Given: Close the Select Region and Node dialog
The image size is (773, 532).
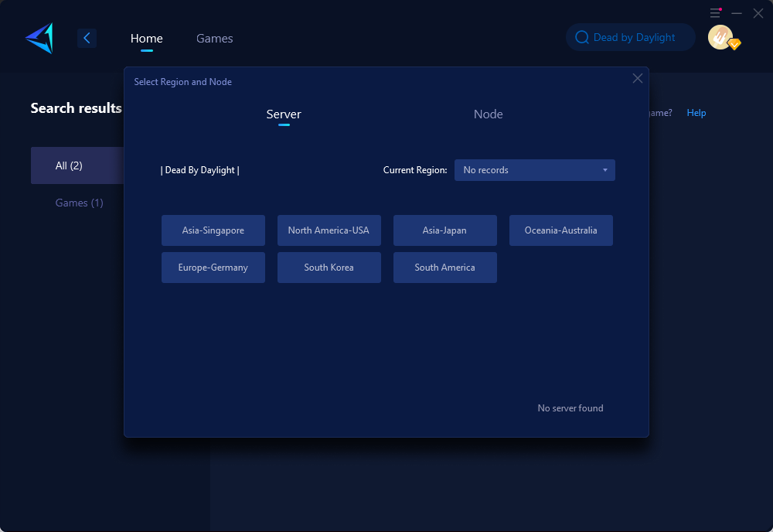Looking at the screenshot, I should (x=637, y=78).
